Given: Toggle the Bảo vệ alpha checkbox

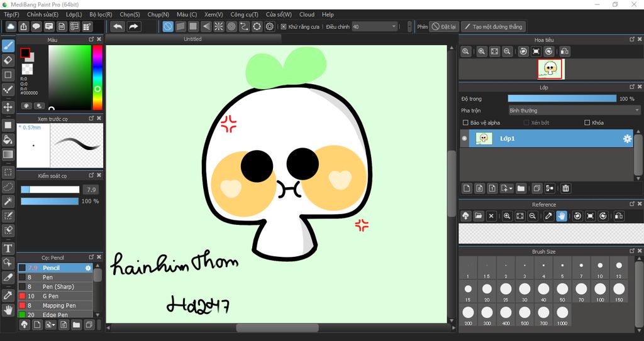Looking at the screenshot, I should coord(465,122).
